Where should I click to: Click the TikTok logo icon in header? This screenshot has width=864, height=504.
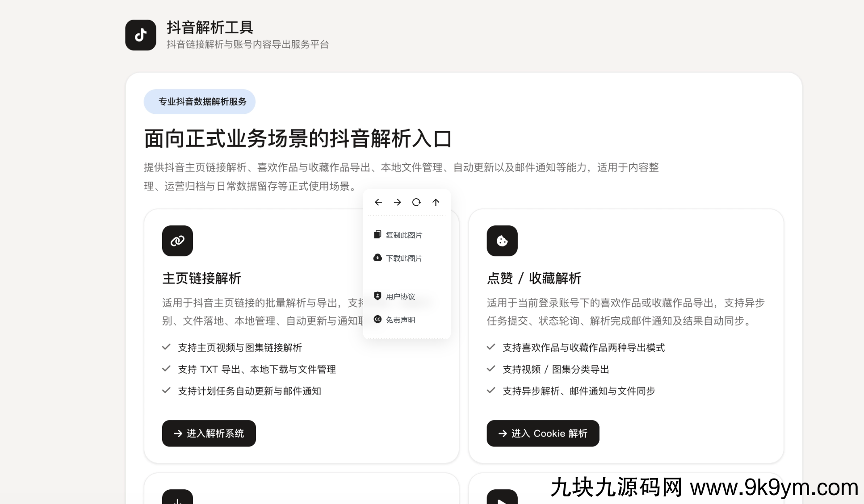click(141, 35)
